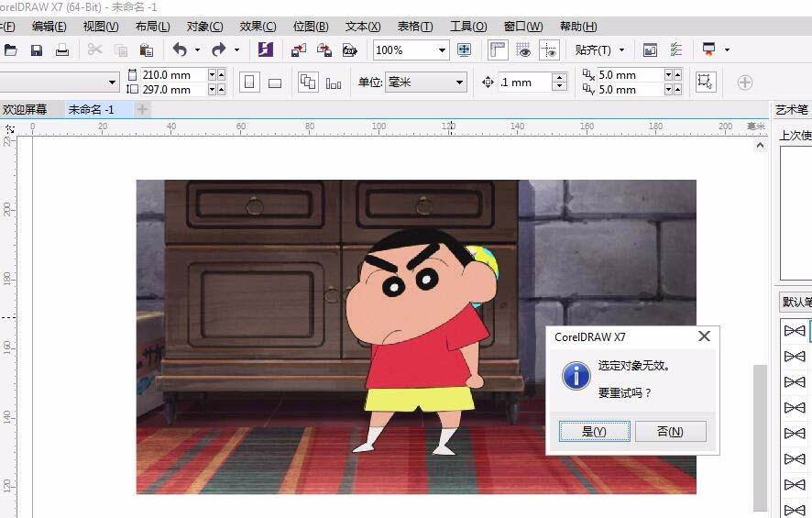Screen dimensions: 812x518
Task: Save the document with the floppy icon
Action: tap(37, 50)
